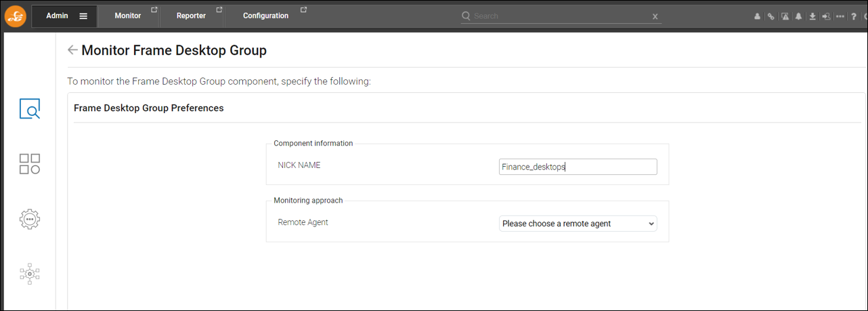Image resolution: width=868 pixels, height=311 pixels.
Task: Click the NICK NAME text field
Action: click(578, 167)
